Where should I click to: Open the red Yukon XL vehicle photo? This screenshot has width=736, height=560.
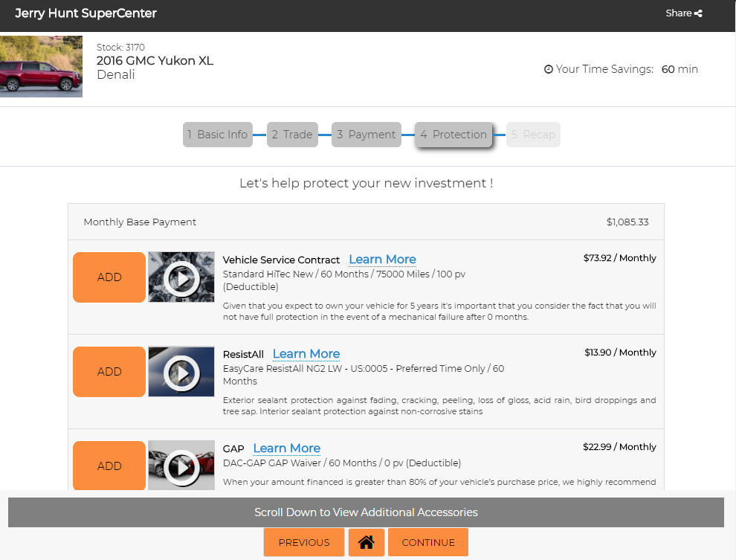[41, 66]
